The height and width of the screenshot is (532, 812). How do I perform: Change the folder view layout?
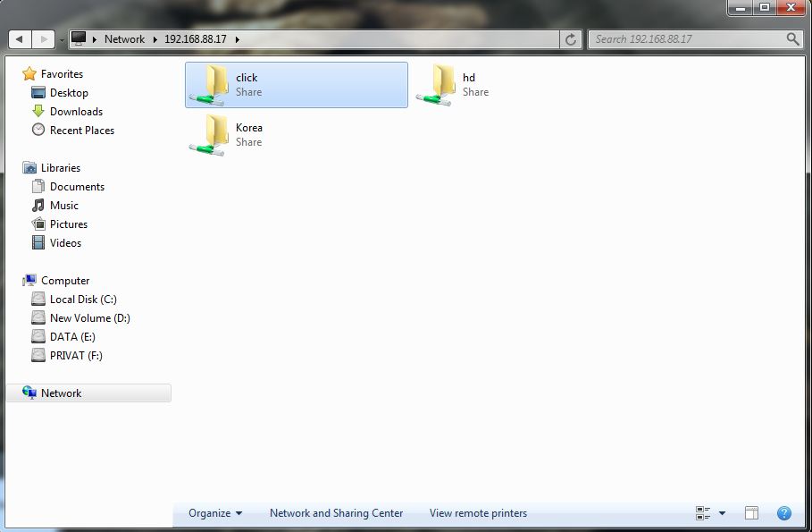[x=703, y=512]
